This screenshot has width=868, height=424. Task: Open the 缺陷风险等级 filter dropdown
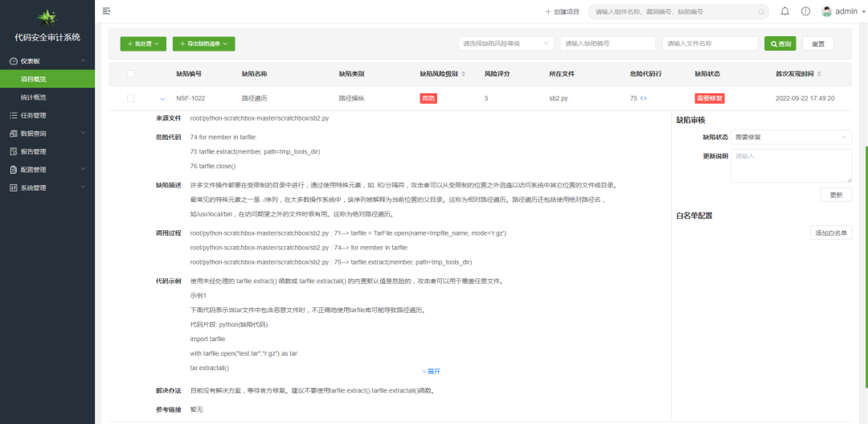pos(506,43)
